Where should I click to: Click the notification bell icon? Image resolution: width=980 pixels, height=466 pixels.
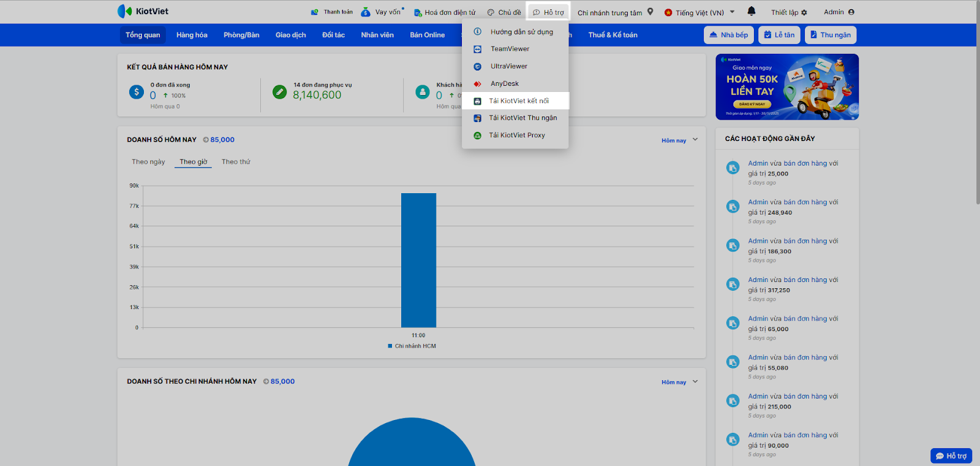tap(752, 11)
